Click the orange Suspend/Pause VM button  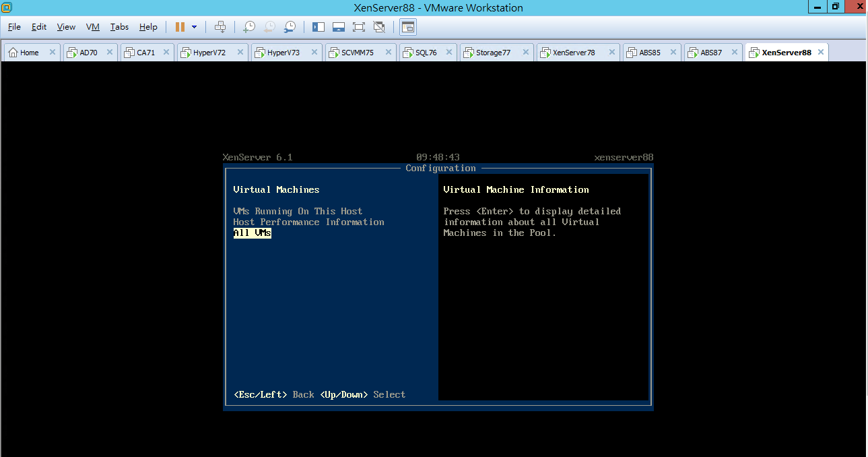pyautogui.click(x=180, y=27)
